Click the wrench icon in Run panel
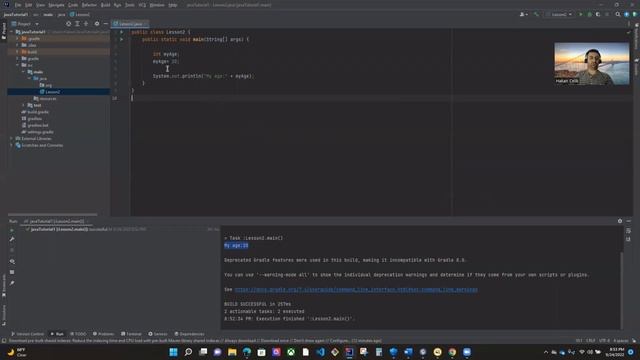 (x=12, y=239)
